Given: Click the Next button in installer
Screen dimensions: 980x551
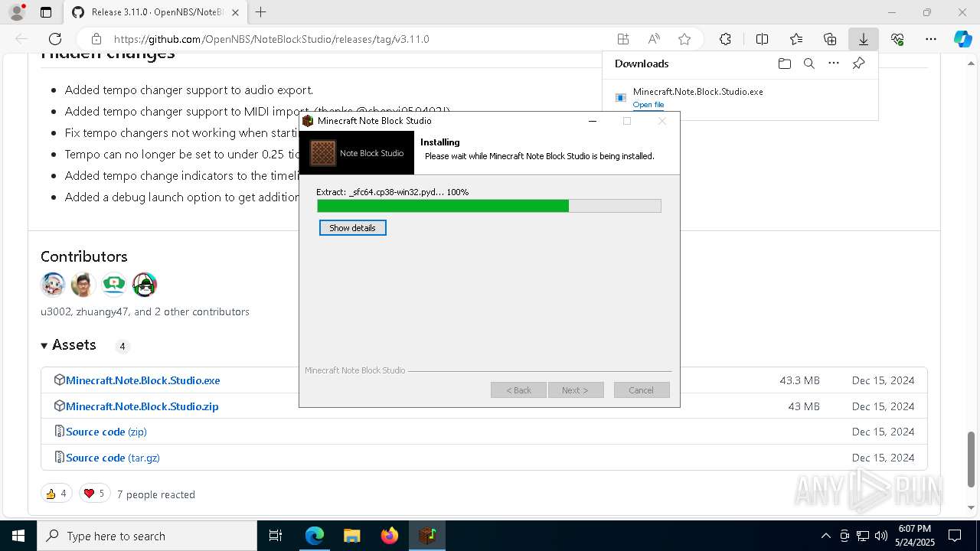Looking at the screenshot, I should 576,390.
